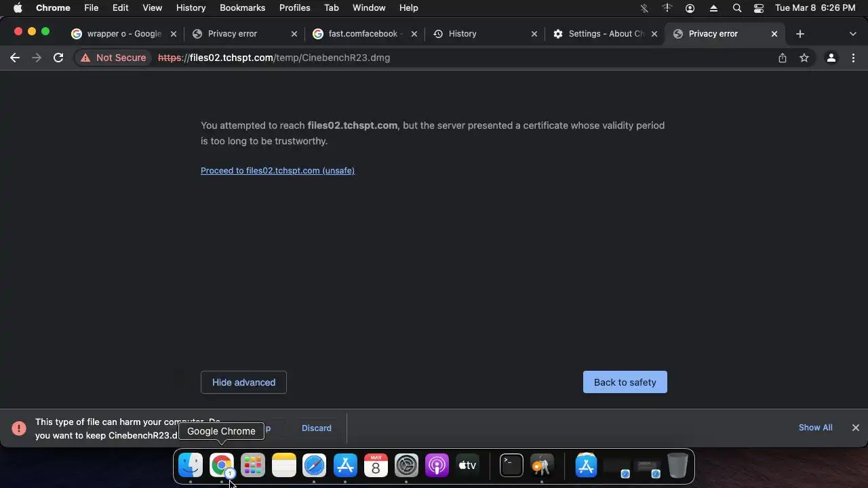Screen dimensions: 868x488
Task: Close the active Privacy error tab
Action: click(774, 34)
